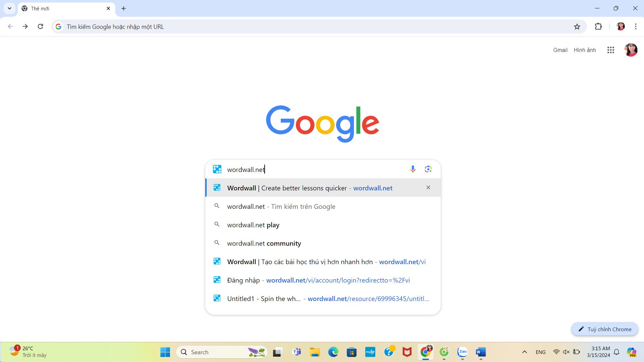Open Microsoft Store from the taskbar
Viewport: 644px width, 362px height.
click(352, 352)
